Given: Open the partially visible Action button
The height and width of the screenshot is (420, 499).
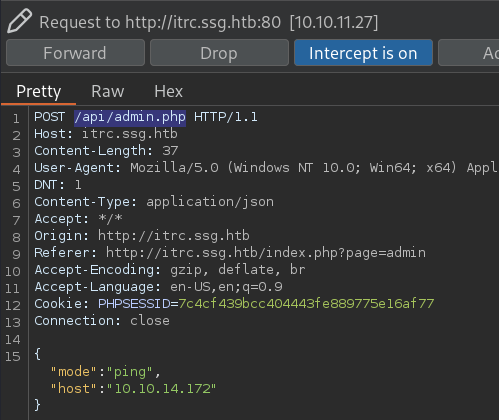Looking at the screenshot, I should 469,53.
